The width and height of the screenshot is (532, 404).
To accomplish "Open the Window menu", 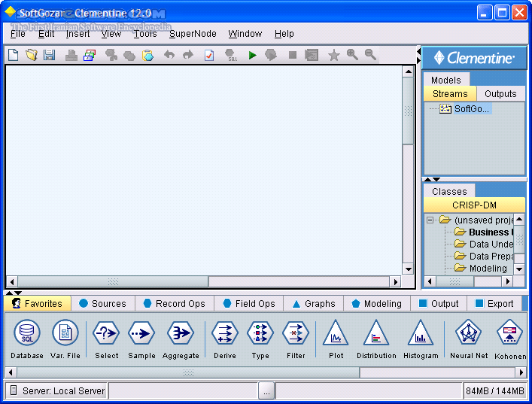I will coord(245,34).
